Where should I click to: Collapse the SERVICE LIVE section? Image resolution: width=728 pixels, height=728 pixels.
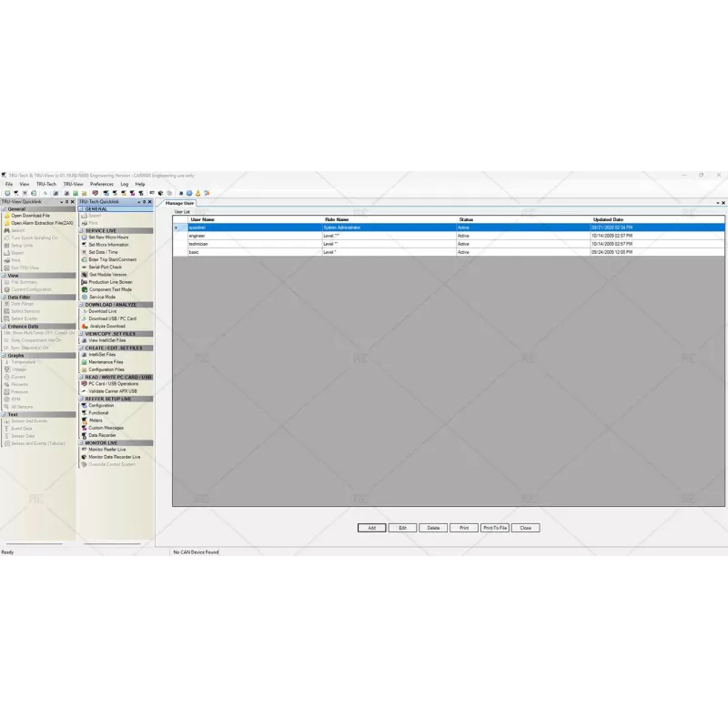(81, 230)
